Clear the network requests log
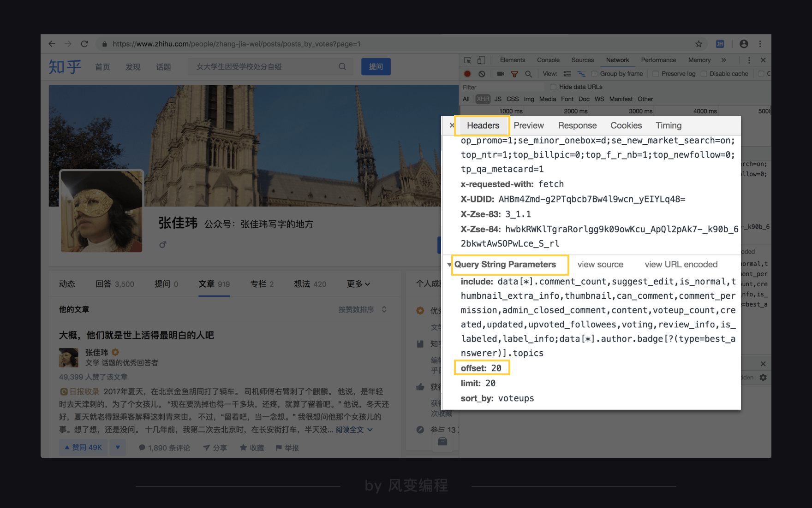Screen dimensions: 812x508 (x=481, y=74)
